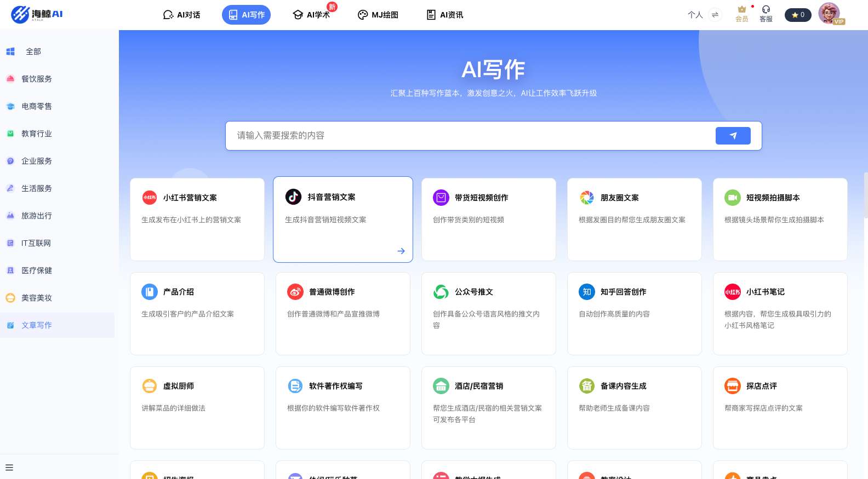
Task: Open 小红书营销文案 title link
Action: coord(190,198)
